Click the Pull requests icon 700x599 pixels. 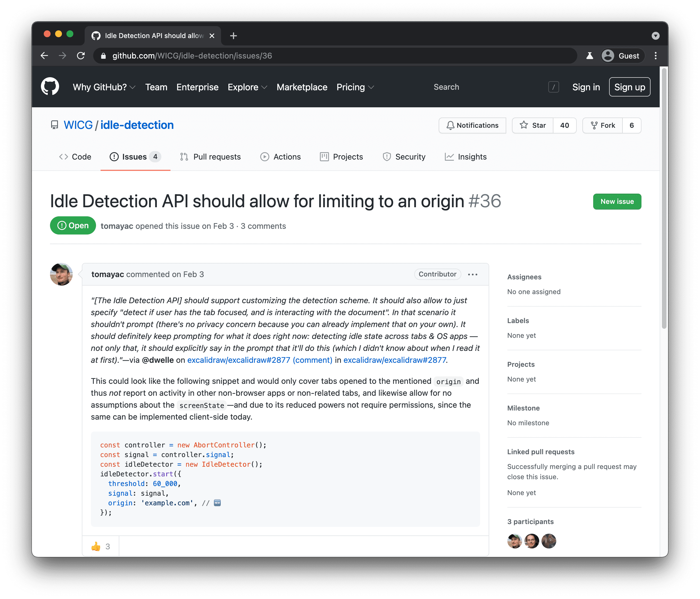point(184,156)
